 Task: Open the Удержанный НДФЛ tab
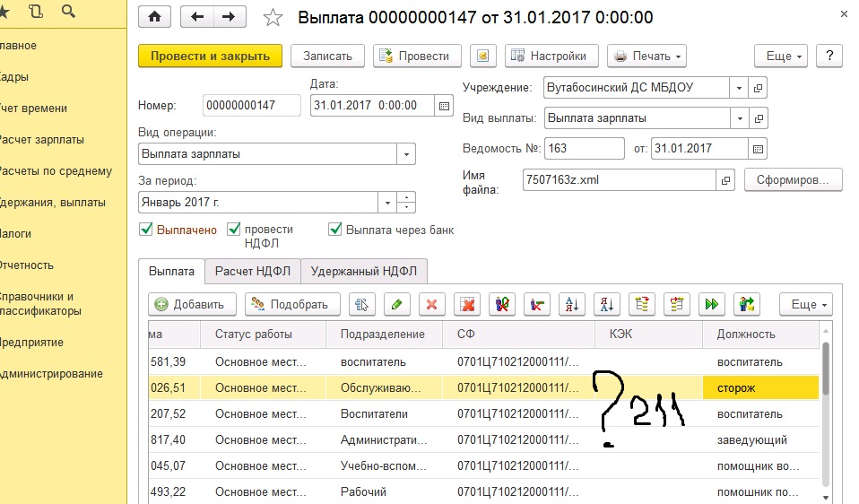363,270
